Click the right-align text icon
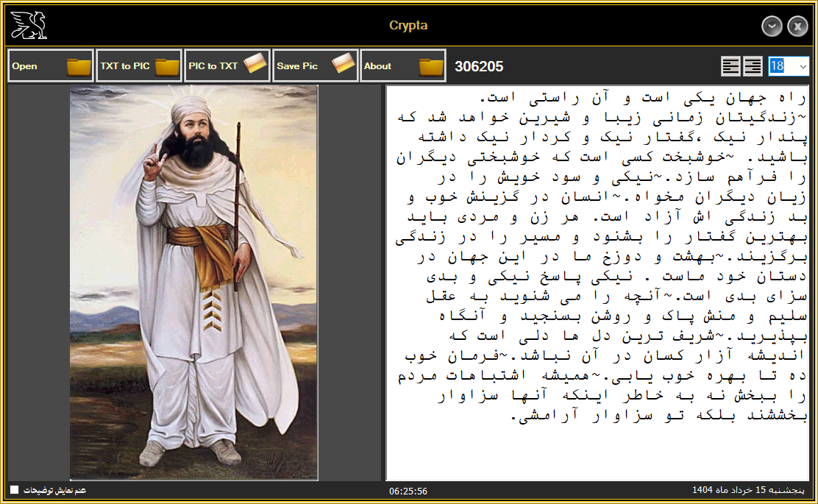Viewport: 818px width, 504px height. [753, 66]
